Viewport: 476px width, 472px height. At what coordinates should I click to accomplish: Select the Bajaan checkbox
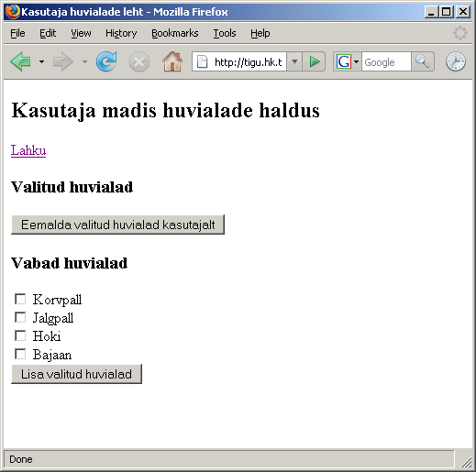pyautogui.click(x=20, y=354)
